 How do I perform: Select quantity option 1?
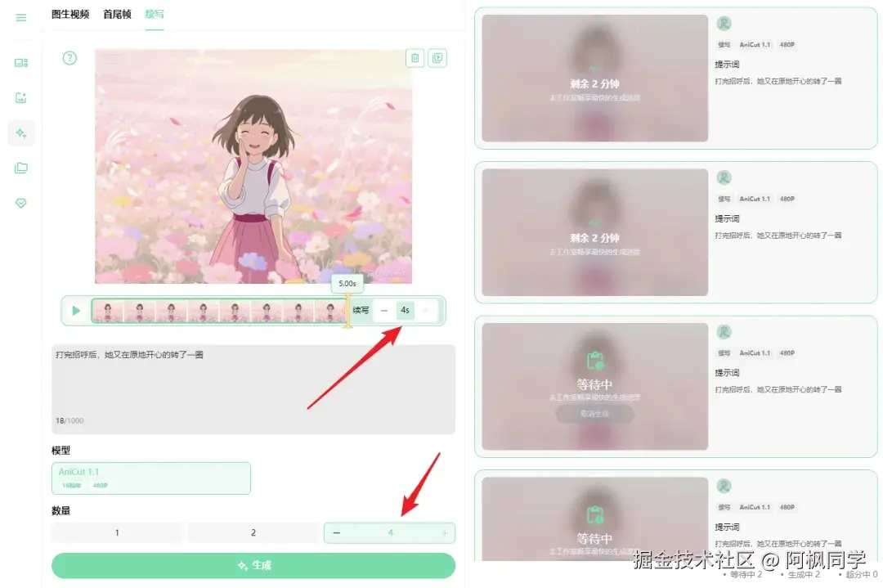117,532
